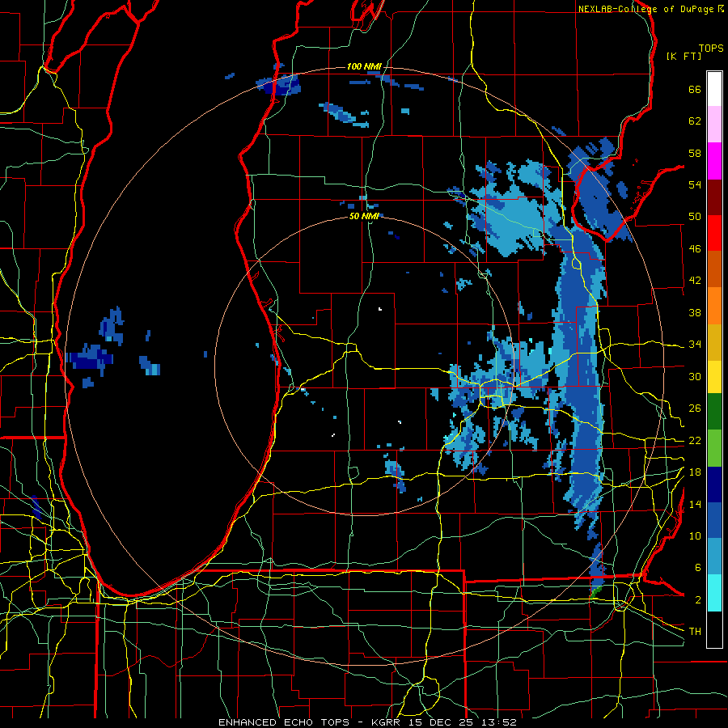The height and width of the screenshot is (728, 728).
Task: Click the legend value 34
Action: [695, 344]
